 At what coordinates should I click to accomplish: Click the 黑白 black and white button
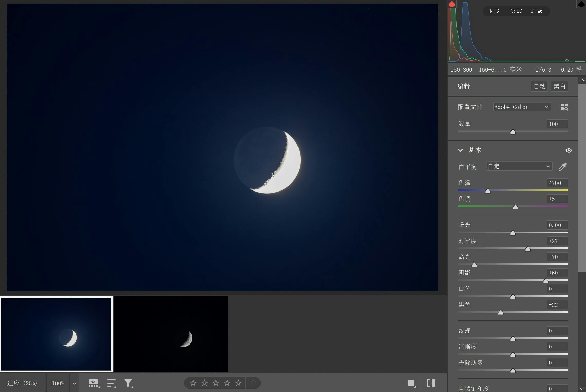[559, 86]
